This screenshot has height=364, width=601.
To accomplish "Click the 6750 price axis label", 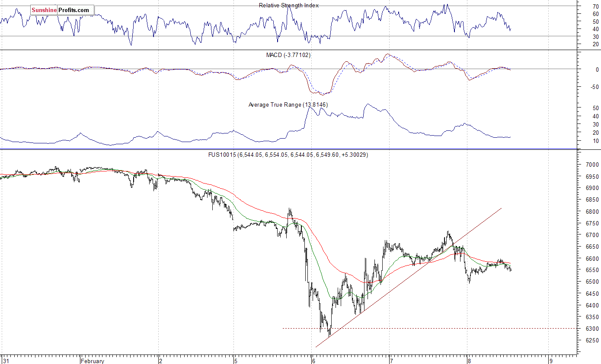I will pyautogui.click(x=592, y=224).
